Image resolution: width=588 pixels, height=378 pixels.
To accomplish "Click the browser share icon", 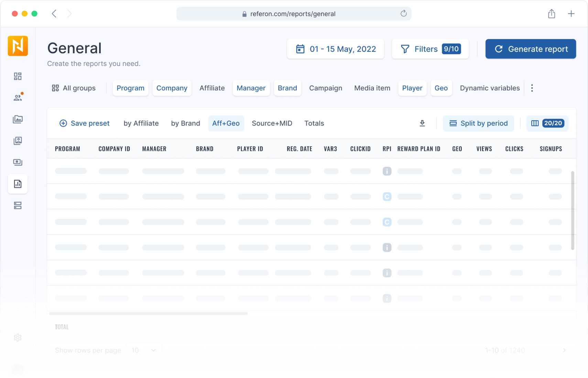I will click(x=552, y=14).
